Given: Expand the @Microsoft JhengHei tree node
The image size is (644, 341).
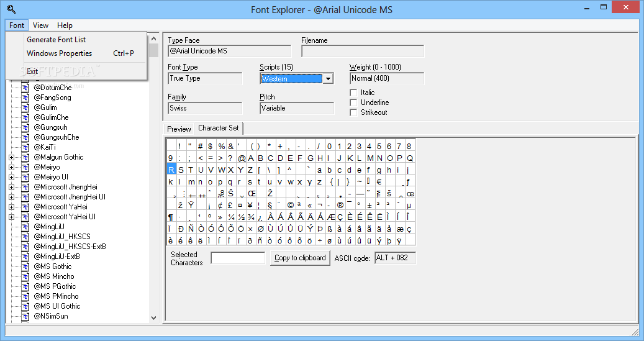Looking at the screenshot, I should pos(12,187).
